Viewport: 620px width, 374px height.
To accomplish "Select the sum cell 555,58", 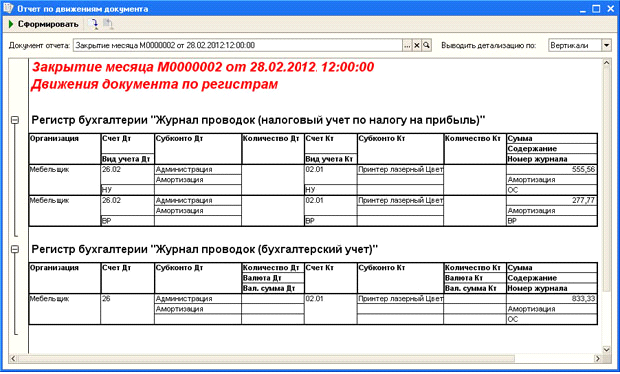I will point(552,169).
